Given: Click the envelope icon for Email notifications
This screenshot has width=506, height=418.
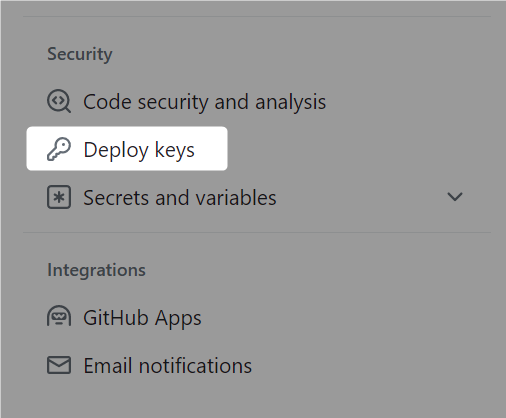Looking at the screenshot, I should tap(59, 365).
